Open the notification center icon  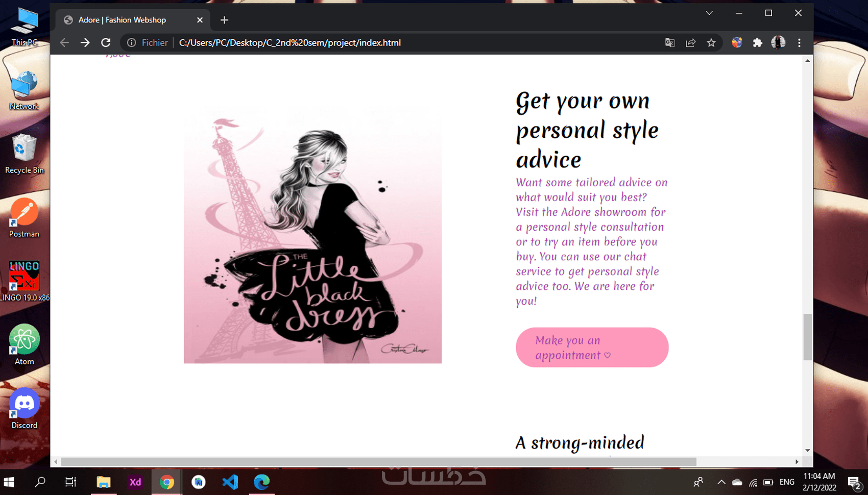[x=854, y=482]
